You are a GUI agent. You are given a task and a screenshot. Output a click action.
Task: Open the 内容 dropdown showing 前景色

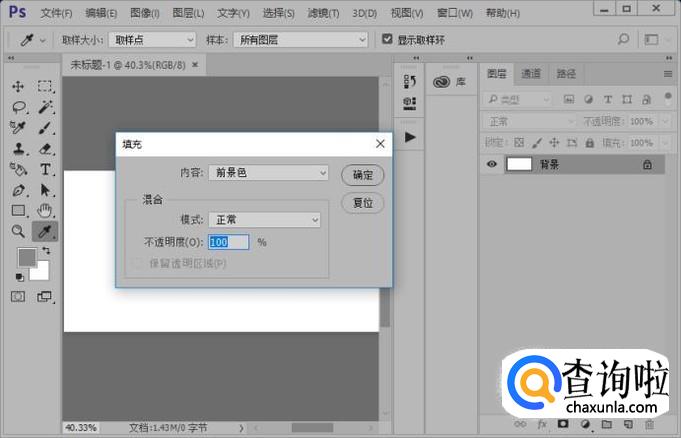269,173
